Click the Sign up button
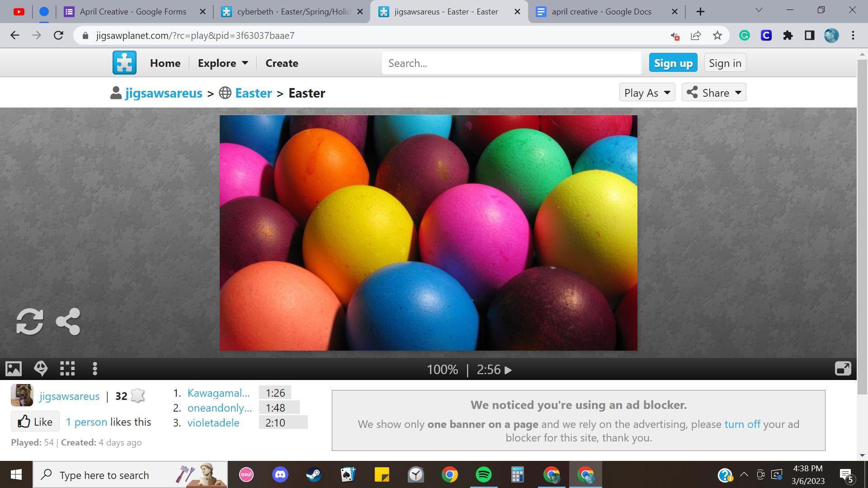This screenshot has height=488, width=868. (673, 63)
